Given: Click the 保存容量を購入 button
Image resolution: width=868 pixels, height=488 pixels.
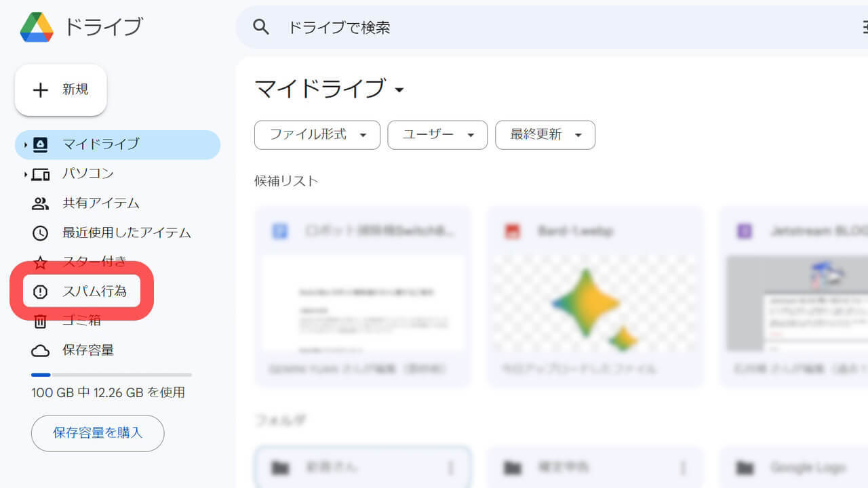Looking at the screenshot, I should pos(97,433).
